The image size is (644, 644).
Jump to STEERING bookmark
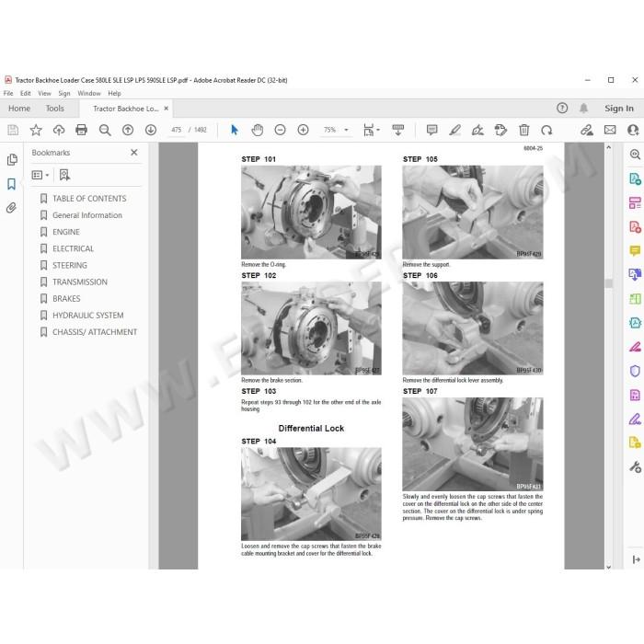tap(69, 265)
